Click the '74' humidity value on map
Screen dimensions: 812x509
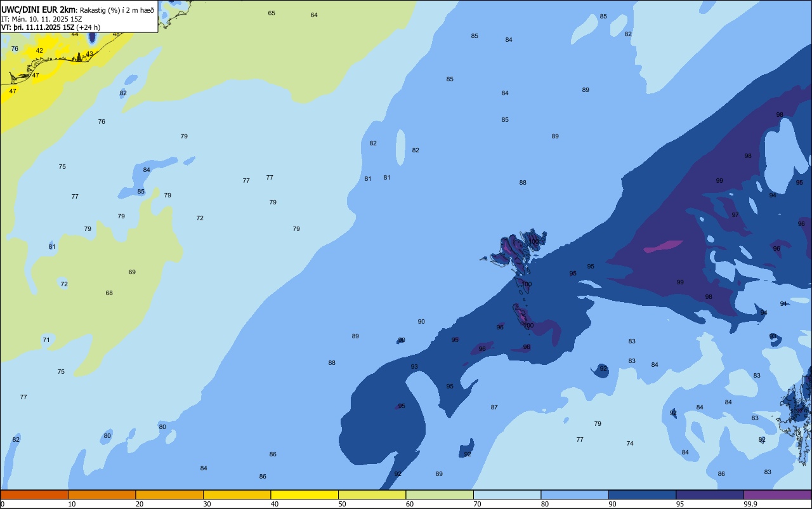630,444
